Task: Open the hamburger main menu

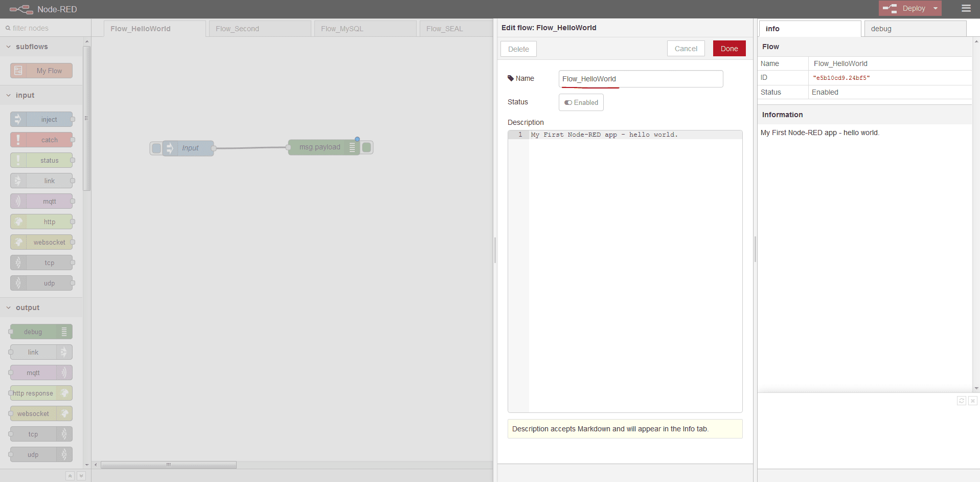Action: coord(966,8)
